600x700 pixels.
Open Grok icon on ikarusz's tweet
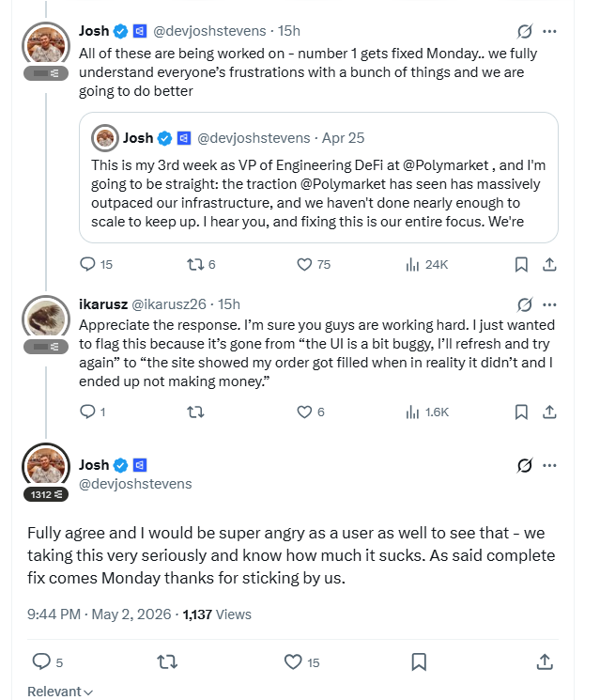click(525, 304)
